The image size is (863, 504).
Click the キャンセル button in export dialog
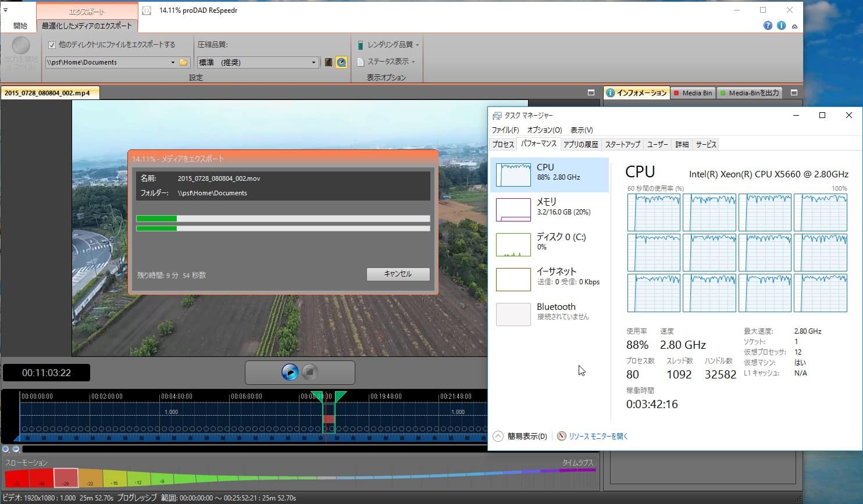(x=398, y=274)
